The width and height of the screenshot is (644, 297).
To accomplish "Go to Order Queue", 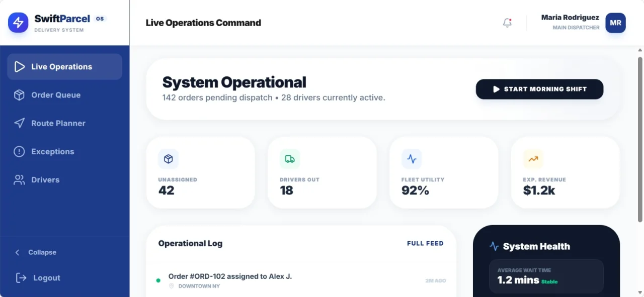I will pyautogui.click(x=64, y=95).
